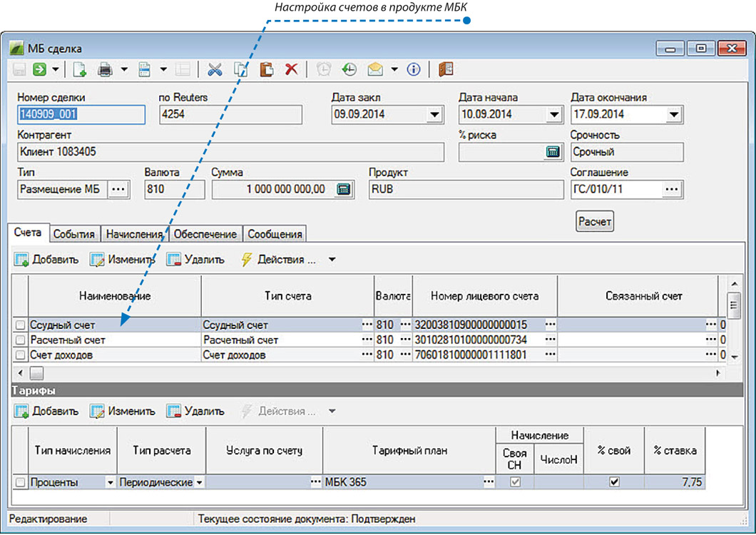Open the Тип начисления Проценты dropdown
Viewport: 756px width, 535px height.
point(110,483)
